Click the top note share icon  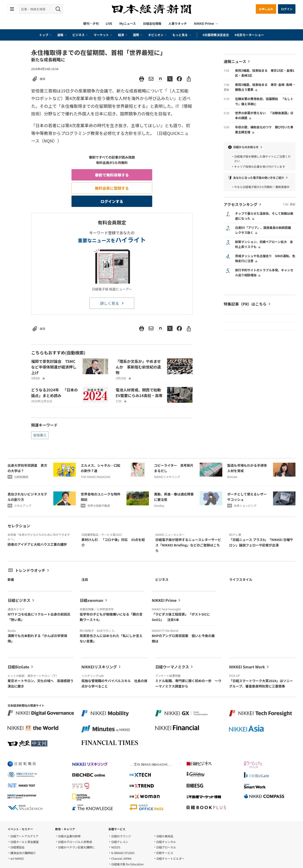(160, 79)
